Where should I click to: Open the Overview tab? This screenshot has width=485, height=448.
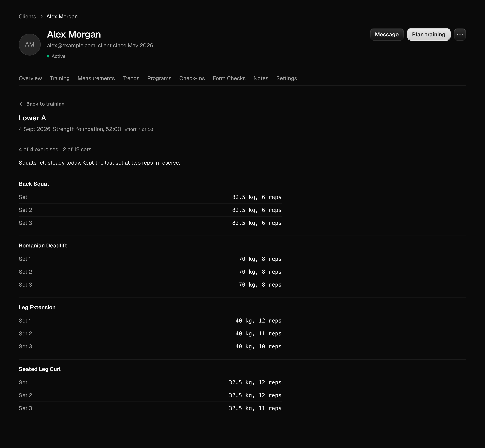pyautogui.click(x=30, y=78)
